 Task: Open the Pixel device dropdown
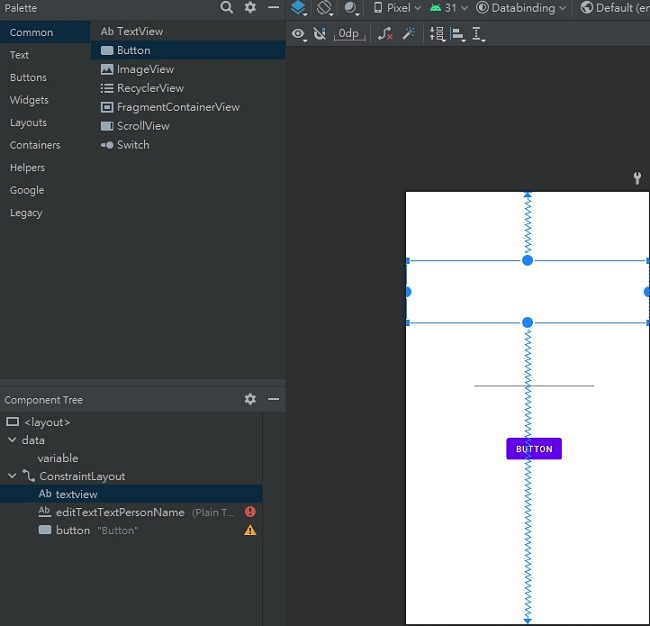(x=396, y=8)
